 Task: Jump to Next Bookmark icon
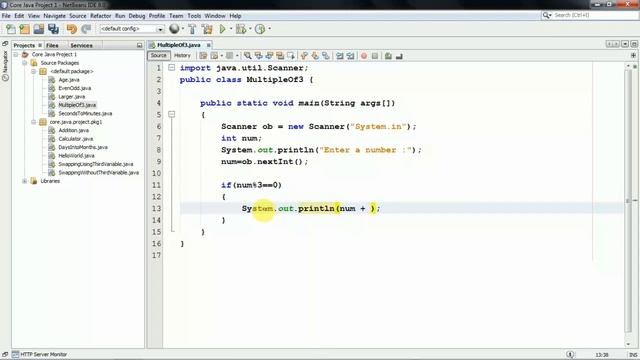coord(315,56)
